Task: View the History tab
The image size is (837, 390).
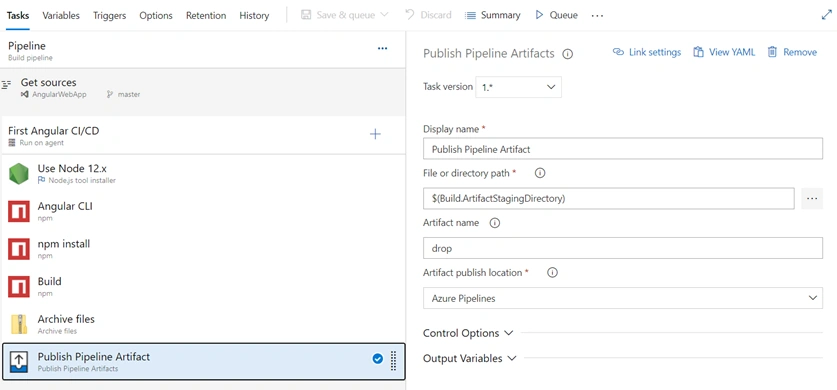Action: (254, 15)
